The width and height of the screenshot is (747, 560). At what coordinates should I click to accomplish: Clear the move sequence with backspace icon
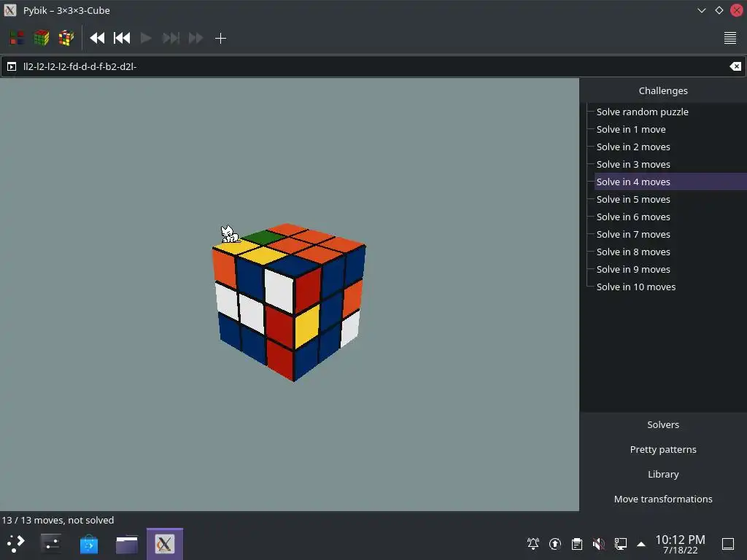(x=735, y=66)
